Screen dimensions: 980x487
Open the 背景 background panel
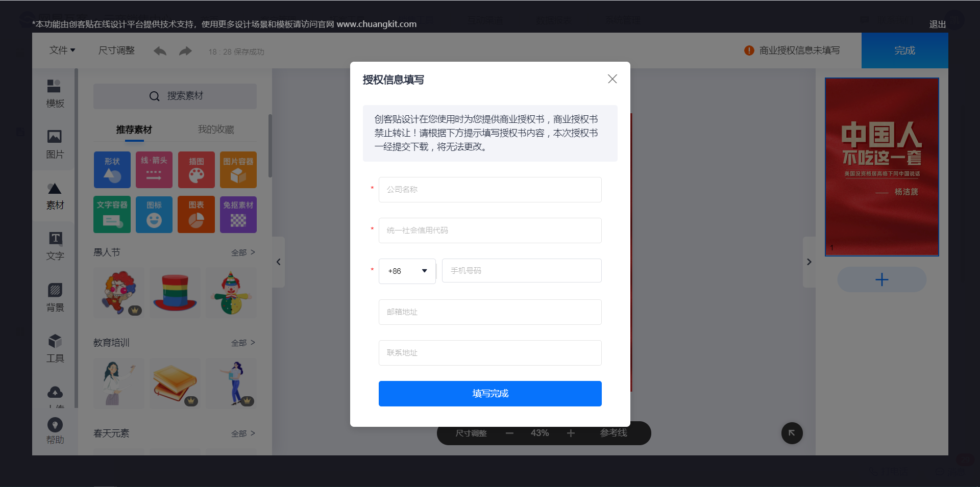(55, 297)
